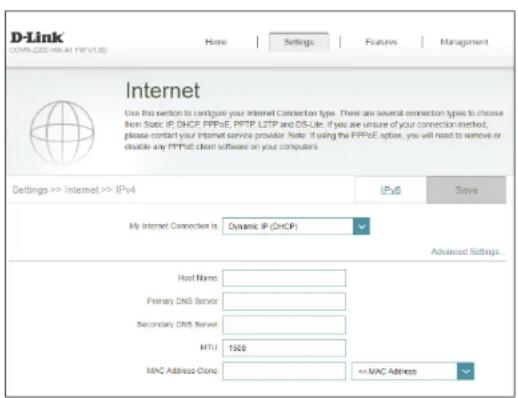
Task: Open the Features tab
Action: pos(381,42)
